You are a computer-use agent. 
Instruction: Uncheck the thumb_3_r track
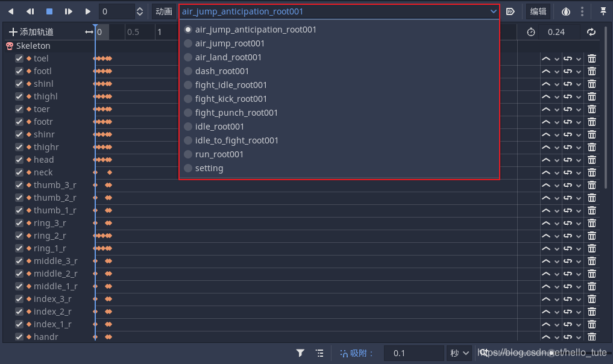pyautogui.click(x=19, y=185)
